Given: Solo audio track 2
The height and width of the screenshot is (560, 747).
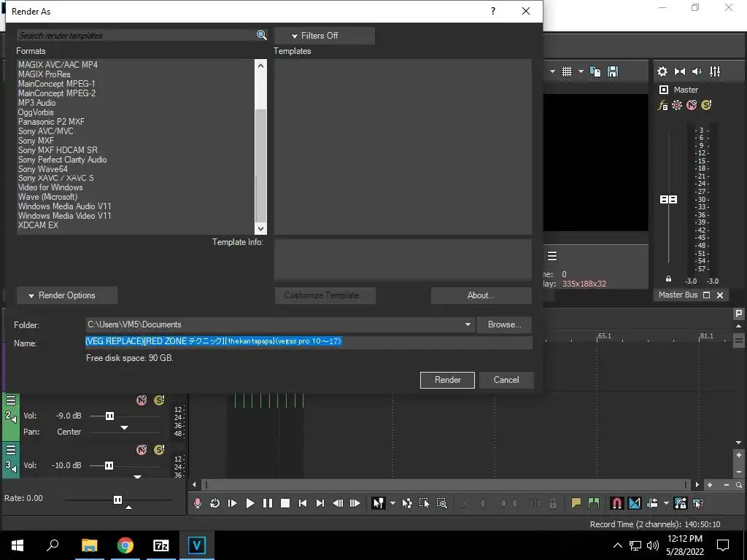Looking at the screenshot, I should [x=159, y=400].
